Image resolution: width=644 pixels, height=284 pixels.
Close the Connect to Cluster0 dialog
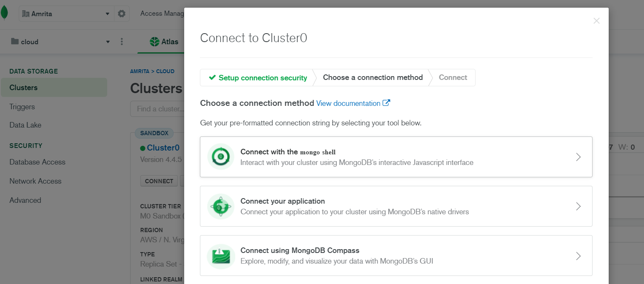(596, 21)
